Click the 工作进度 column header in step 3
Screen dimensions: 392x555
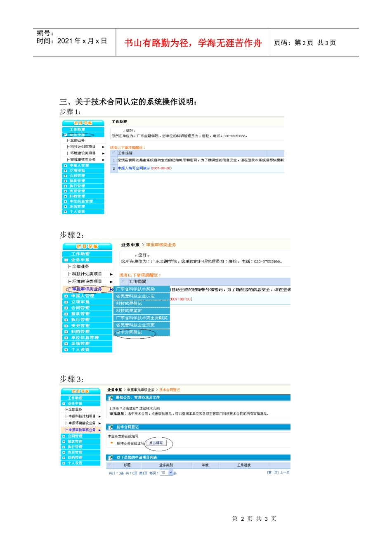coord(244,465)
